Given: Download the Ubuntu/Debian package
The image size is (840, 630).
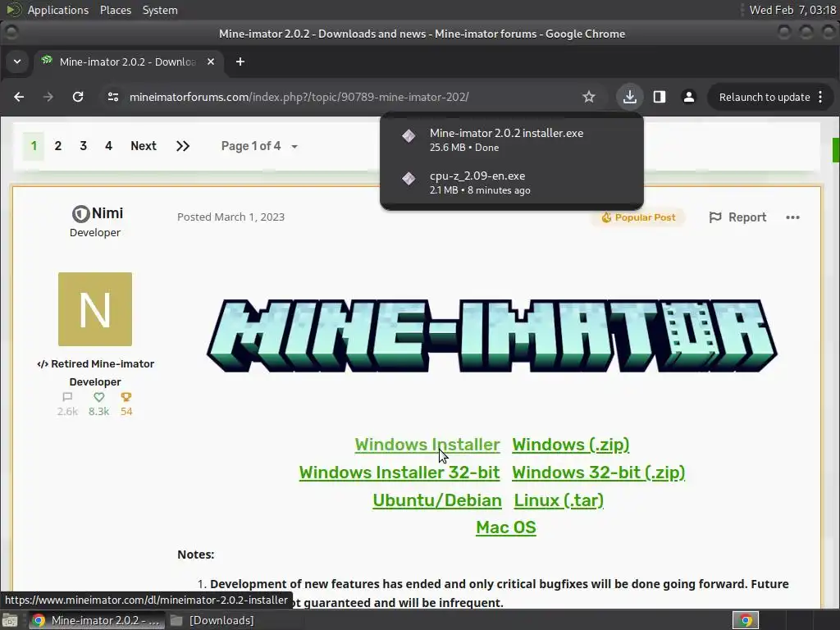Looking at the screenshot, I should click(x=437, y=500).
